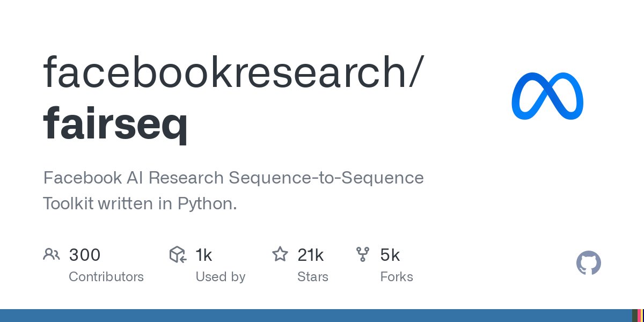Select the Forks label
This screenshot has width=644, height=322.
pos(396,277)
